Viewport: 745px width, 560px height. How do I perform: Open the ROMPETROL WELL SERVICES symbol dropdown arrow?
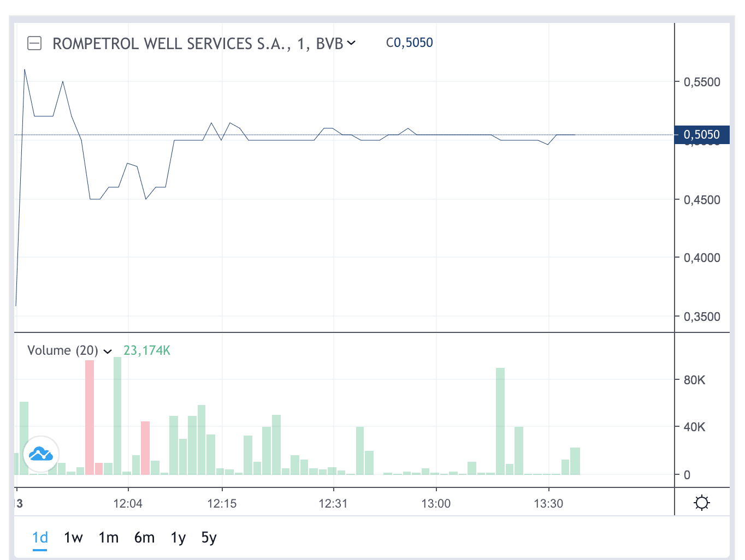click(x=351, y=43)
